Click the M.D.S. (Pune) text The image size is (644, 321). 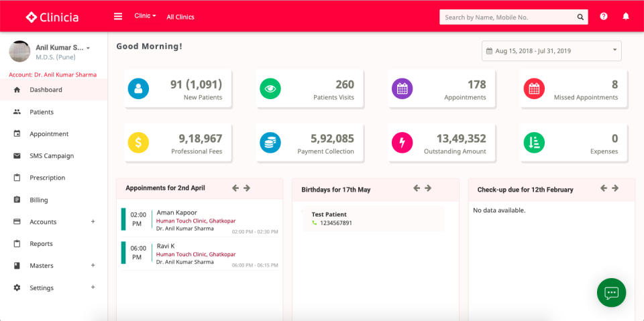click(56, 57)
